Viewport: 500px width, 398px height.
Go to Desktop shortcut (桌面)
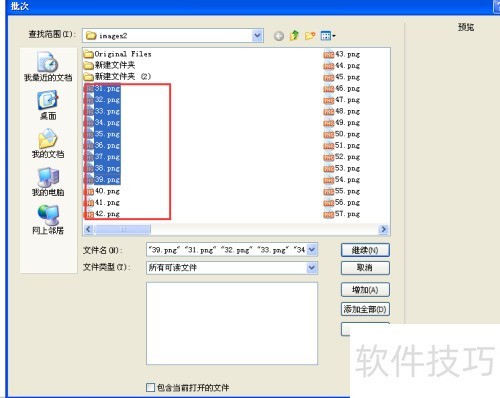48,105
